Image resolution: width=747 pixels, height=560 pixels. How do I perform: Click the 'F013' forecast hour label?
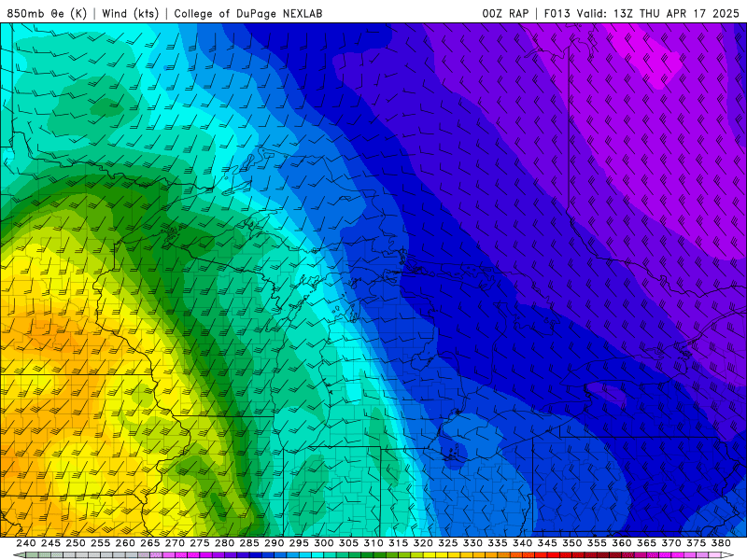click(557, 13)
